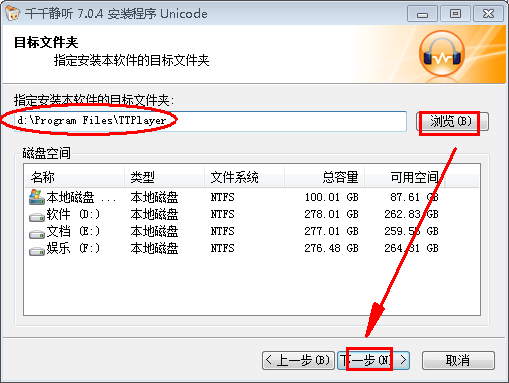Click the 276.48 GB total capacity cell

click(331, 248)
